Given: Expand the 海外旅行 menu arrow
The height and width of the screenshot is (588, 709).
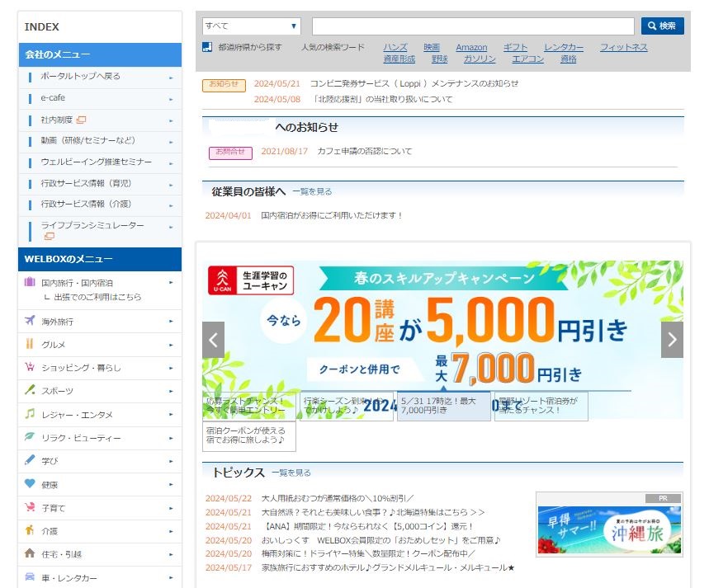Looking at the screenshot, I should tap(171, 321).
